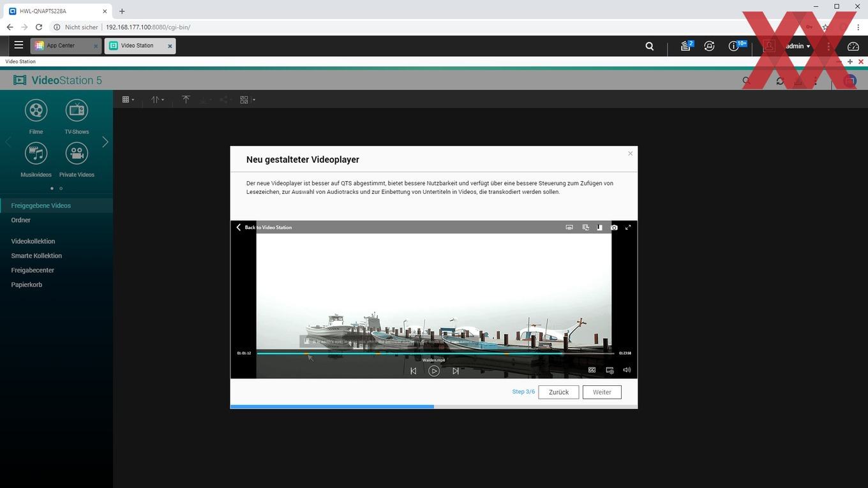Open the Musikvideos category
This screenshot has height=488, width=868.
click(x=36, y=159)
